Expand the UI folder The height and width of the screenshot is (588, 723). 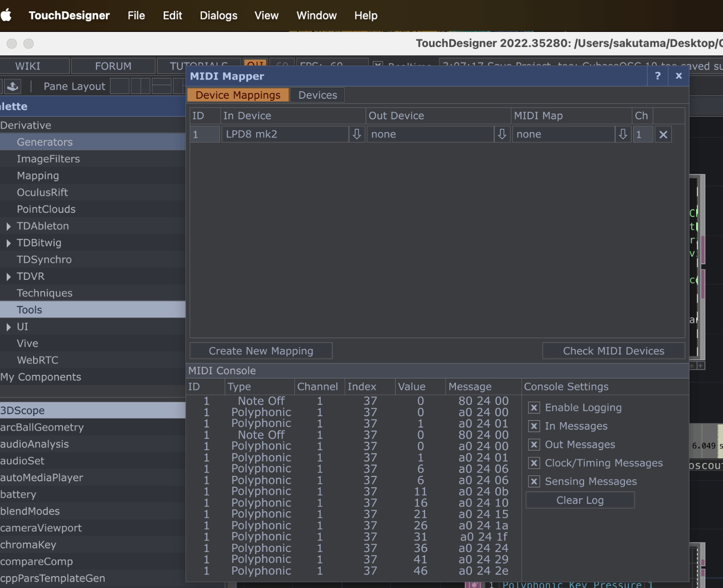8,327
